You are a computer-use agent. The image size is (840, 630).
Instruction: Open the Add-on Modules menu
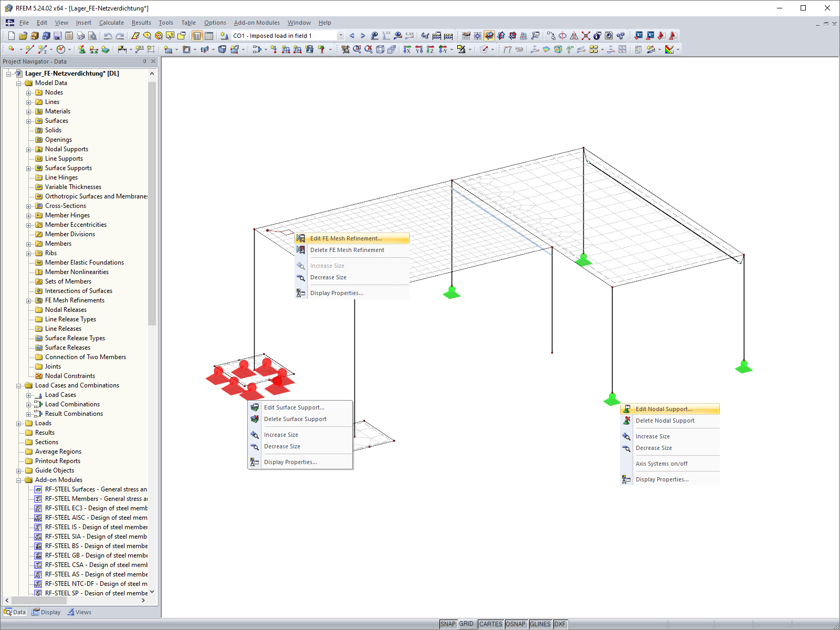click(x=257, y=23)
